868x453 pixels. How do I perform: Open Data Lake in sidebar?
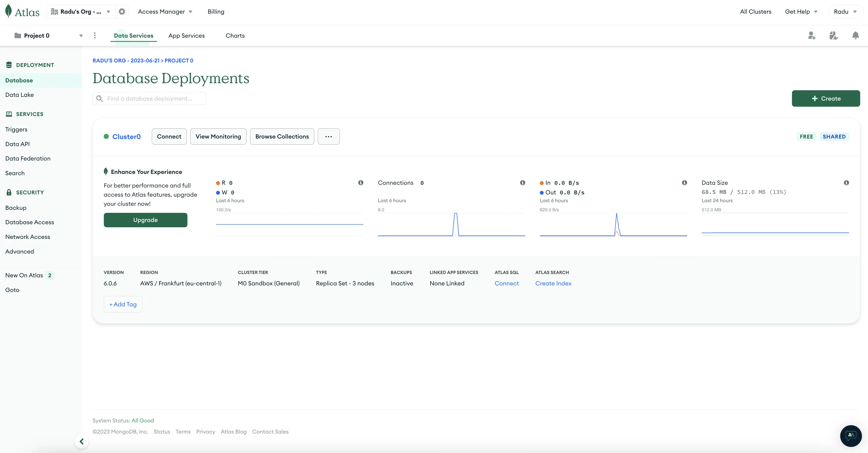point(19,95)
